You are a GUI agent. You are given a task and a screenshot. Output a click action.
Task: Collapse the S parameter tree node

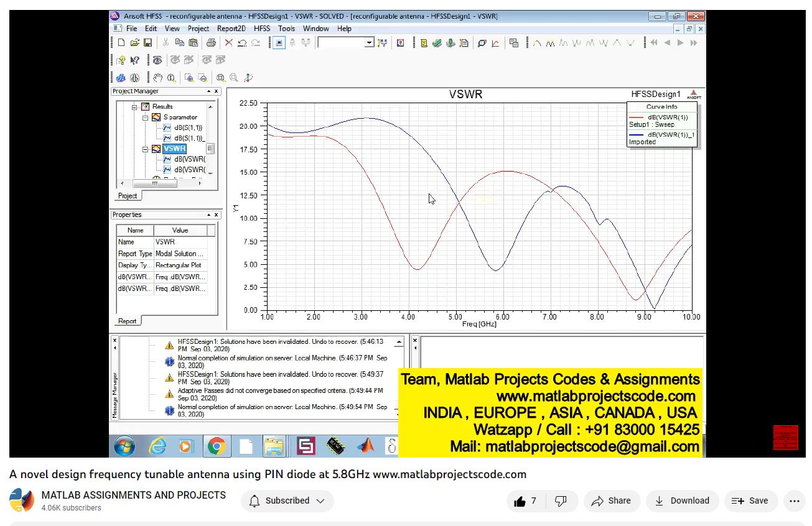click(145, 117)
